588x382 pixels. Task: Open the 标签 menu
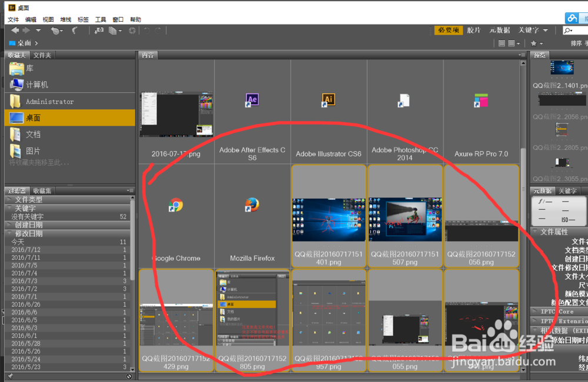(83, 19)
